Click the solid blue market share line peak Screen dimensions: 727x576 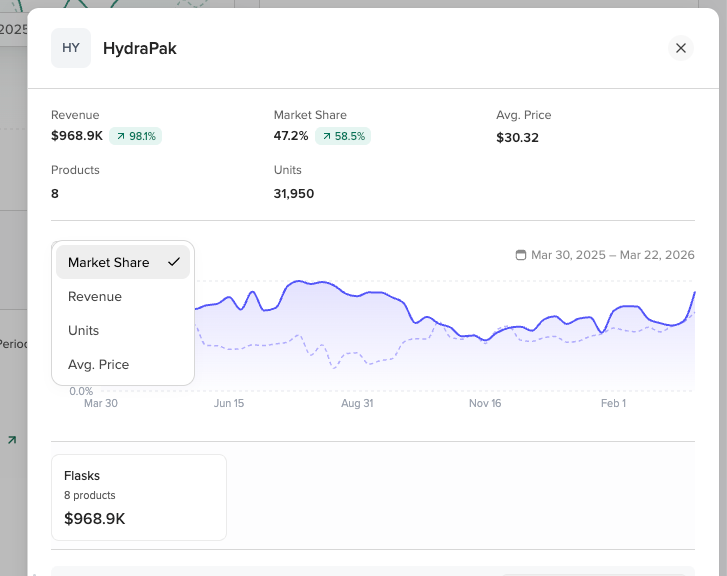point(299,281)
